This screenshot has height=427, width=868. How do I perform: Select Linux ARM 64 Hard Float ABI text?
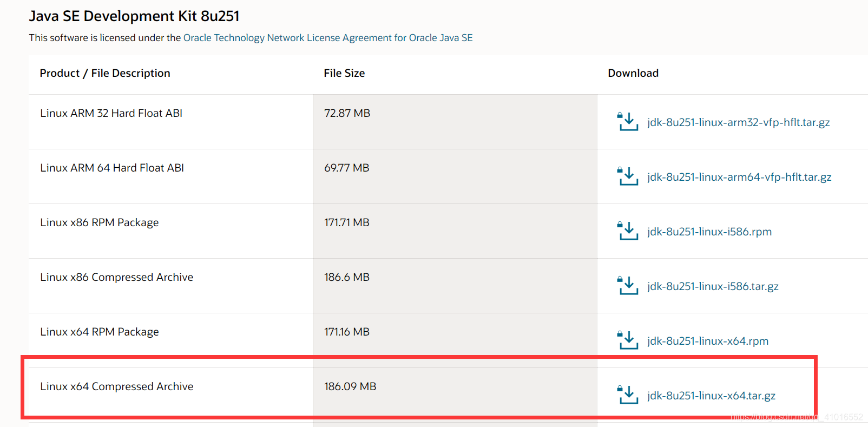point(112,168)
